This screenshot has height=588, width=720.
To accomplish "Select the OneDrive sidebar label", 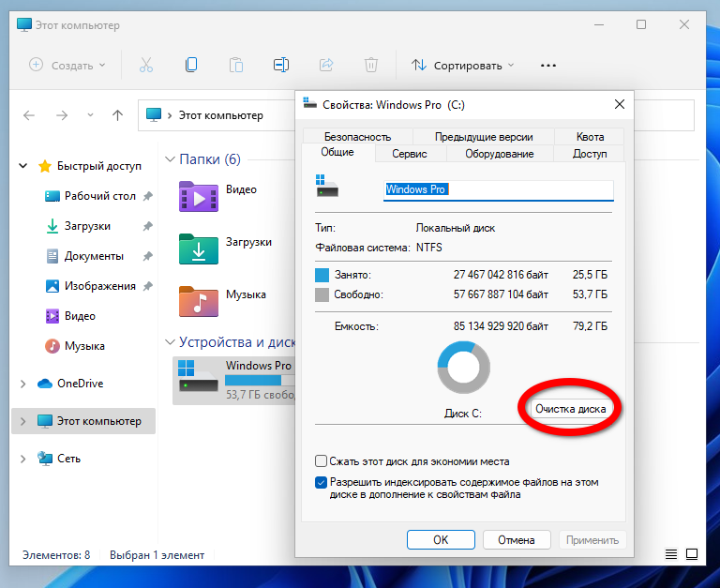I will pos(81,384).
